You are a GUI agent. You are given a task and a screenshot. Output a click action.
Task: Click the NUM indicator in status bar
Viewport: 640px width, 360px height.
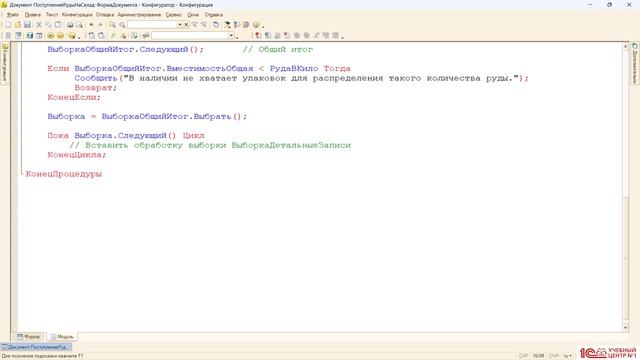click(539, 356)
